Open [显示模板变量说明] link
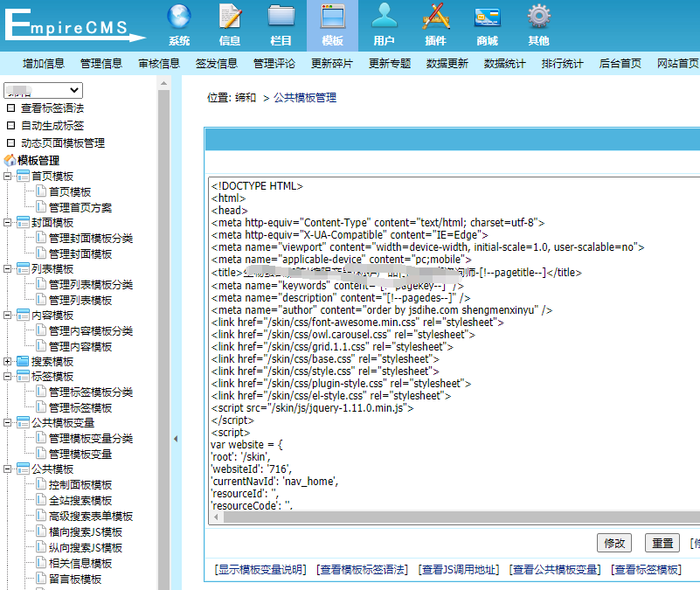This screenshot has width=700, height=590. click(260, 569)
